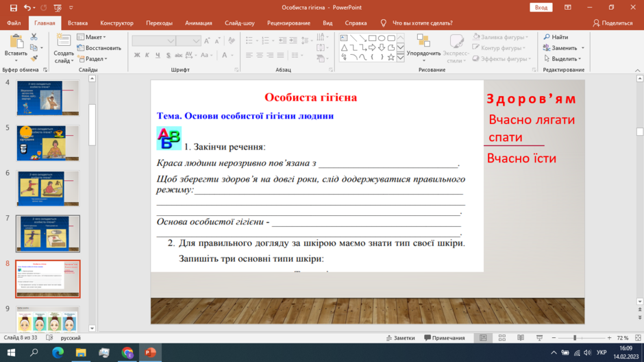
Task: Select the star shape in shapes gallery
Action: point(391,57)
